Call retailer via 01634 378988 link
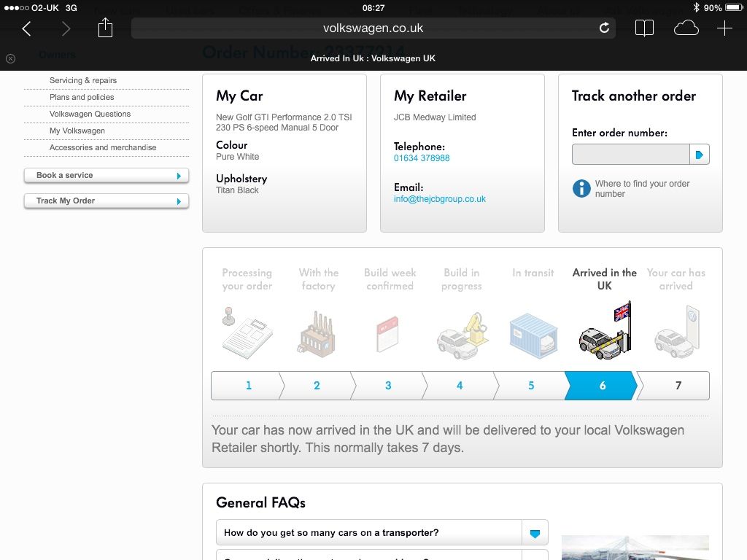Viewport: 747px width, 560px height. 422,158
